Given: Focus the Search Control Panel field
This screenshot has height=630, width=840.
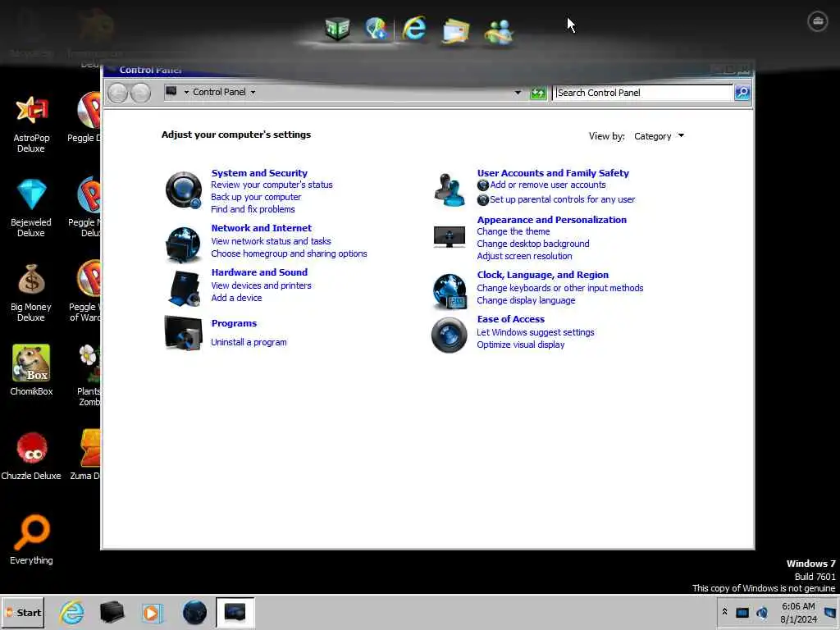Looking at the screenshot, I should (x=642, y=93).
